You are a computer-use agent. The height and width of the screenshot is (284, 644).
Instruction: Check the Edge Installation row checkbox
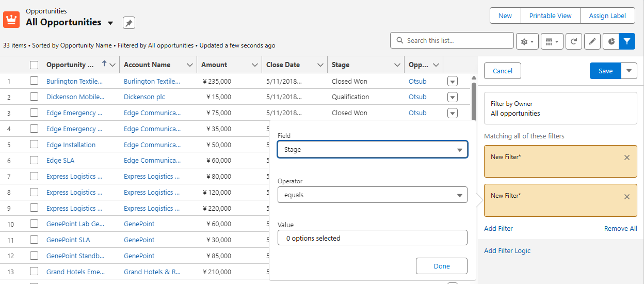[34, 145]
